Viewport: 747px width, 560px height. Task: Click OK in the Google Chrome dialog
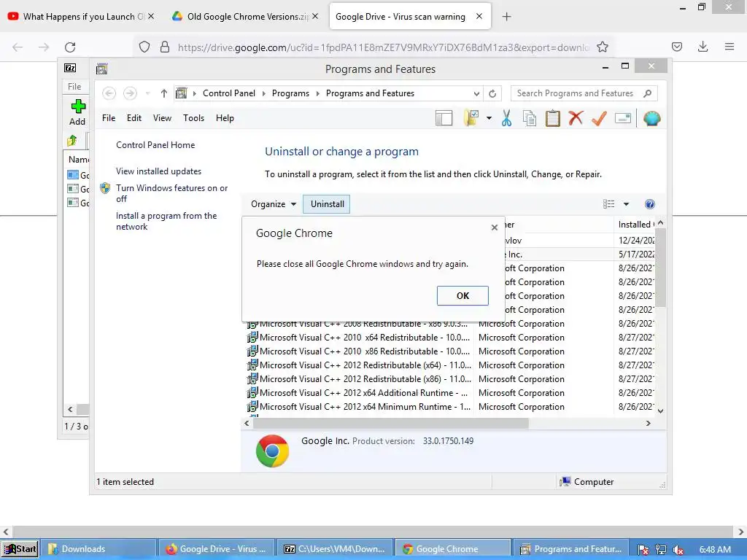coord(462,296)
